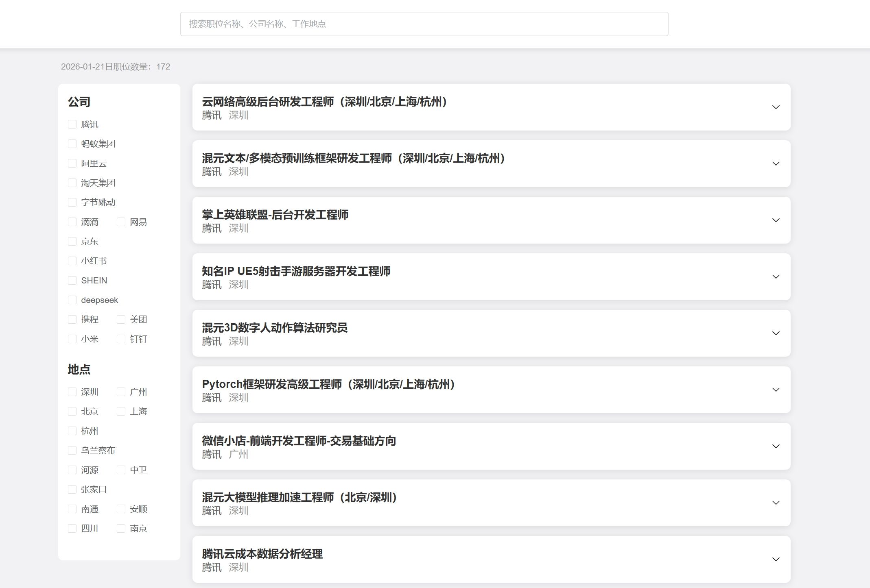The height and width of the screenshot is (588, 870).
Task: Open the 混元3D数字人动作算法研究员 title
Action: click(x=275, y=328)
